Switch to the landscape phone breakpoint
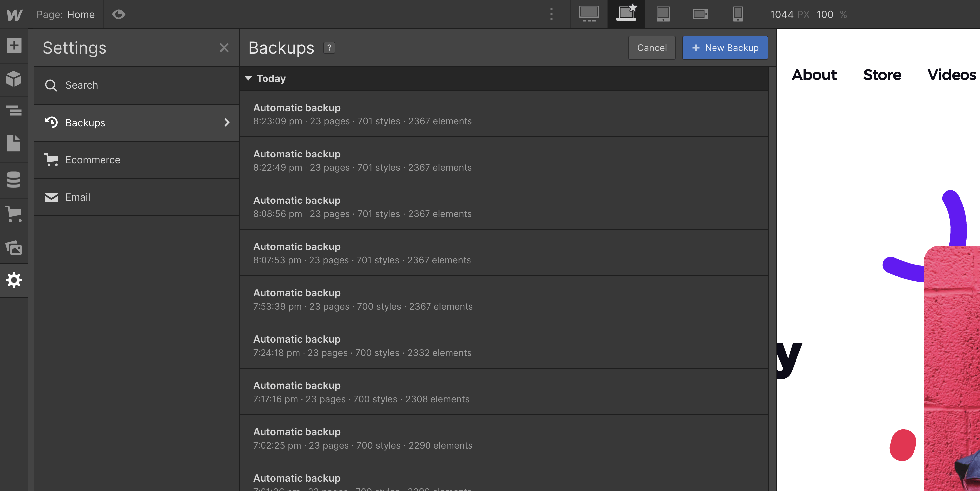Screen dimensions: 980x491 coord(700,14)
